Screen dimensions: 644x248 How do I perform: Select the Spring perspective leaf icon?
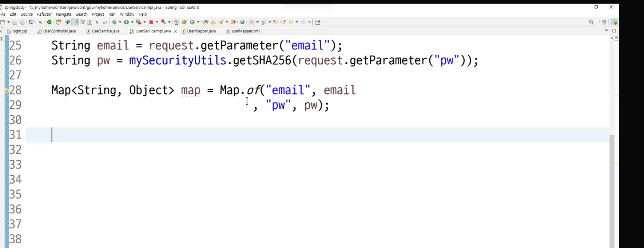(615, 22)
